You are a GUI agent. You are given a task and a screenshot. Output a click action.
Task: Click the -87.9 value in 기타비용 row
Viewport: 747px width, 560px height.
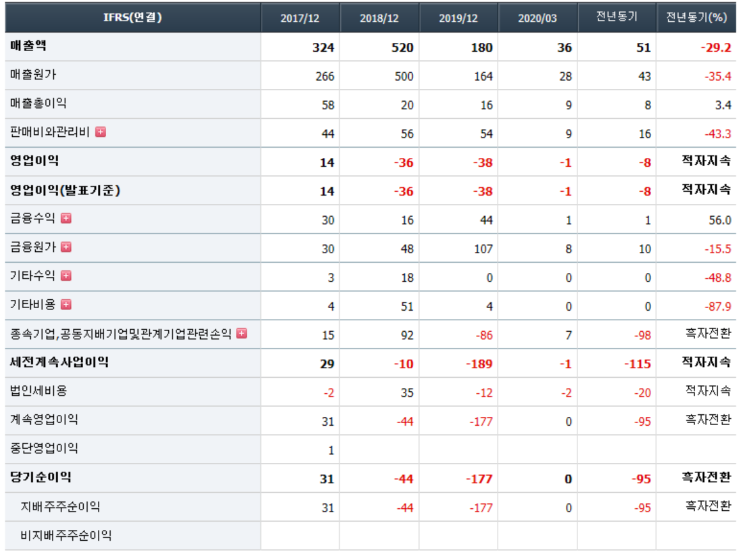pyautogui.click(x=718, y=306)
